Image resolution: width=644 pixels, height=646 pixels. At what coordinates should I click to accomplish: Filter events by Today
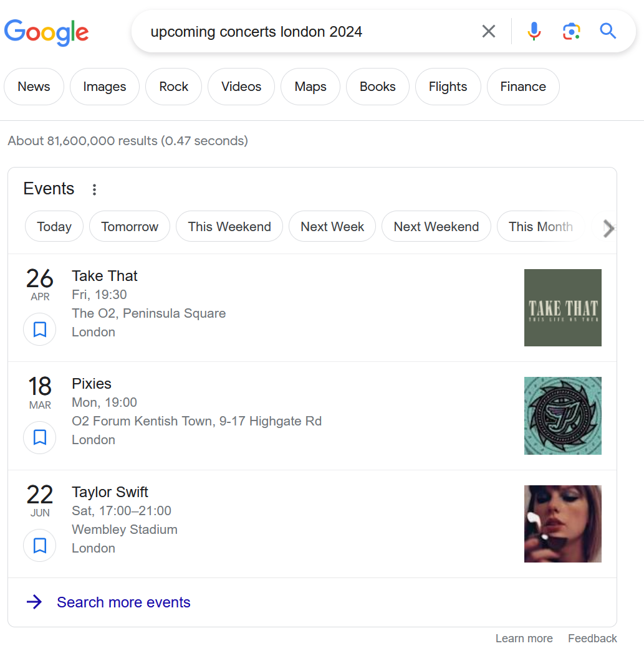click(54, 226)
